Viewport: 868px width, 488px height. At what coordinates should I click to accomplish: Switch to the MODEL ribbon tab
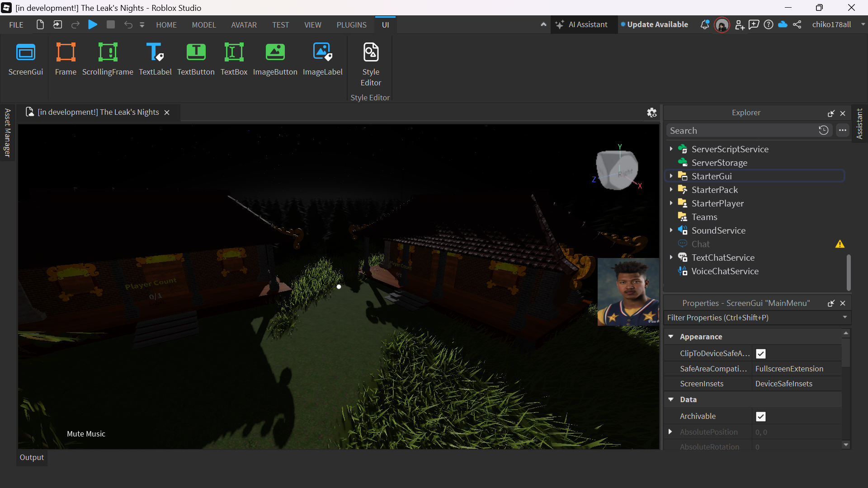coord(204,25)
